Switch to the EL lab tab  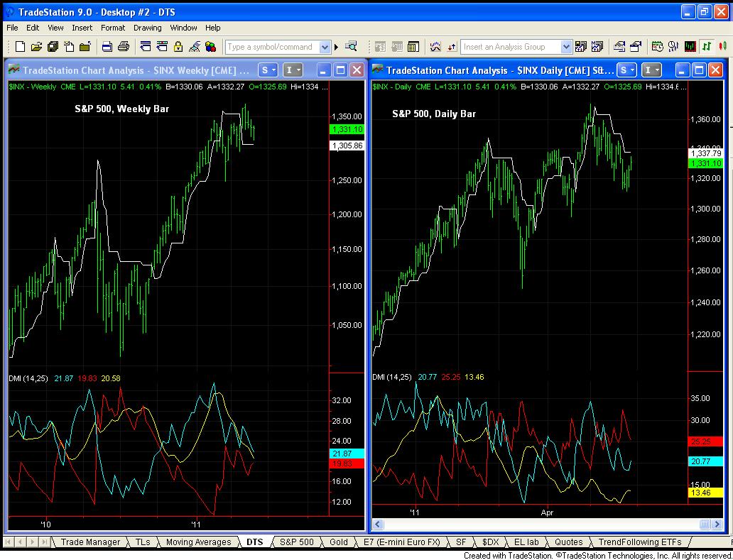pyautogui.click(x=526, y=542)
